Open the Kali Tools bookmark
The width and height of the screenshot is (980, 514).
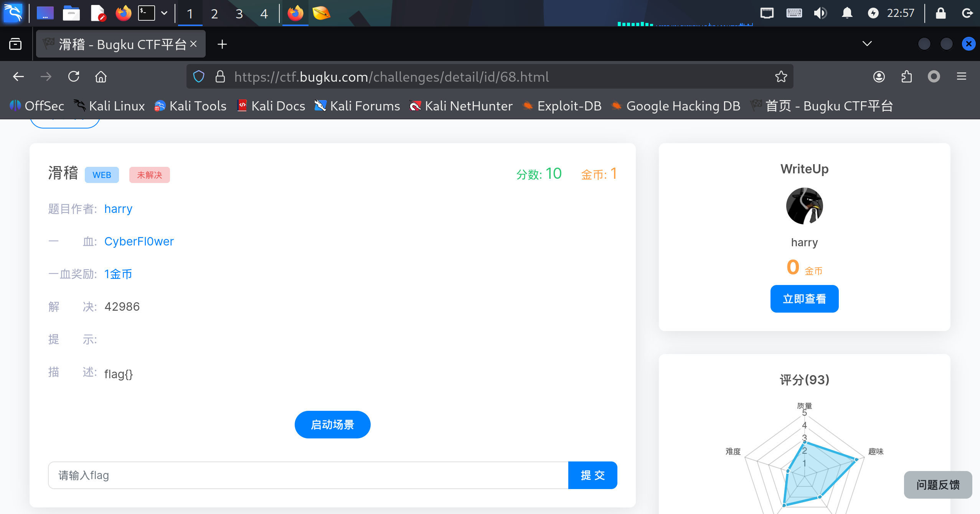[x=190, y=106]
